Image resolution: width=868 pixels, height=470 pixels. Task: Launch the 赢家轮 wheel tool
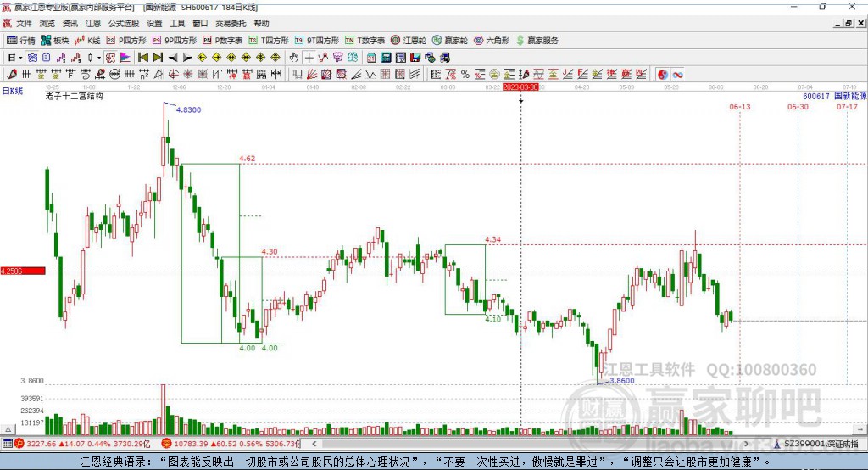(x=450, y=41)
